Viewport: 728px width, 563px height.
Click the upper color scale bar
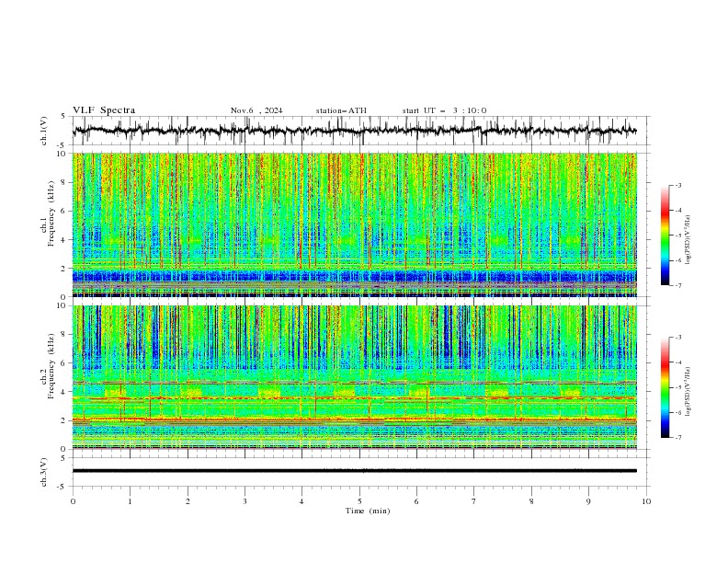point(665,236)
